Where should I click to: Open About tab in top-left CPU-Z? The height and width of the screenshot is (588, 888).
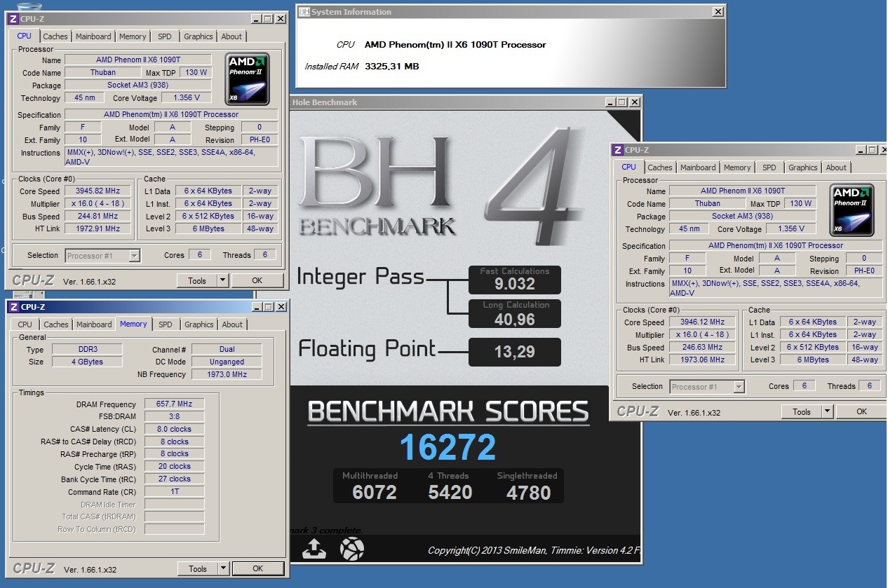point(231,36)
